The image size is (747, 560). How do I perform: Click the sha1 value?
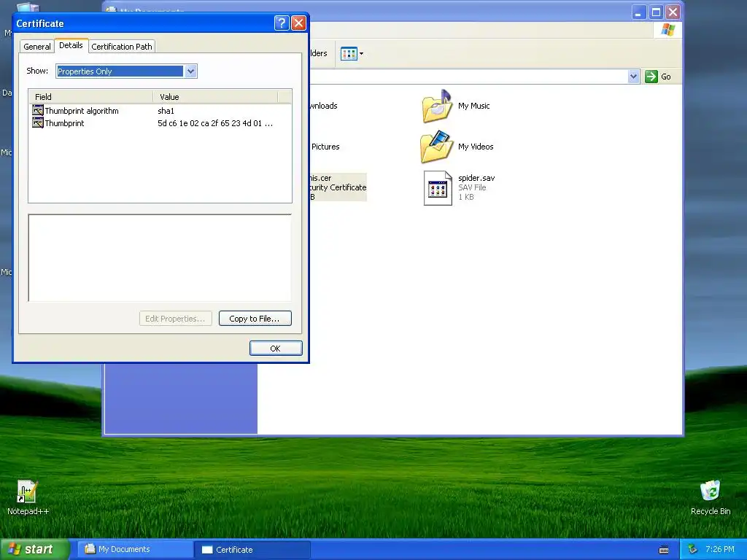pos(166,111)
